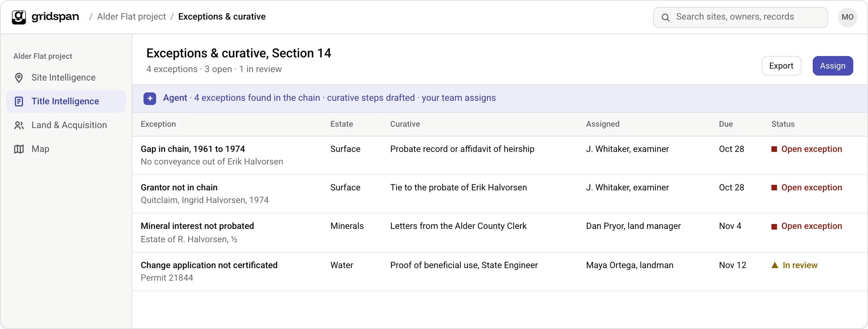Click 'Letters from the Alder County Clerk'

458,226
